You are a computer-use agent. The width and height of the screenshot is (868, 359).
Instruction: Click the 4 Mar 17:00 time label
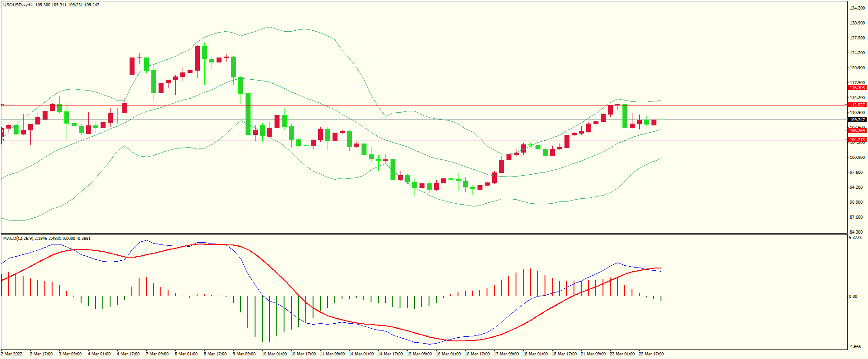(x=128, y=354)
